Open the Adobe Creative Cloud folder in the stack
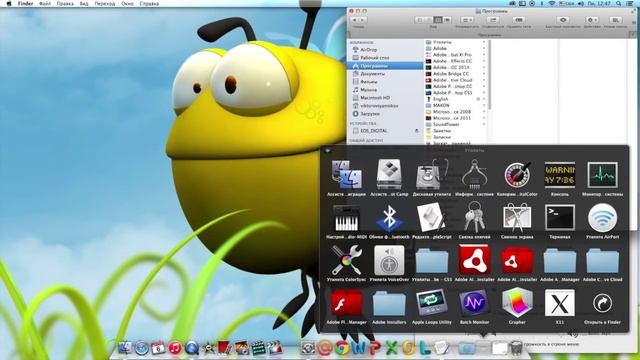Viewport: 640px width, 360px height. point(602,260)
